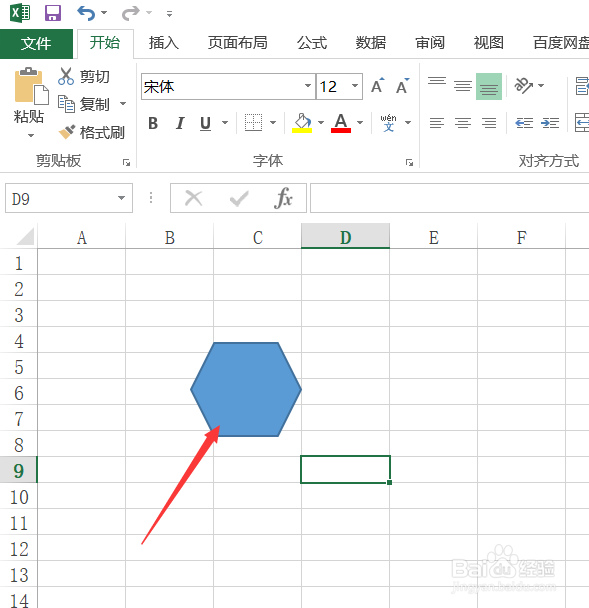Select the blue hexagon shape
This screenshot has width=589, height=608.
pyautogui.click(x=246, y=389)
